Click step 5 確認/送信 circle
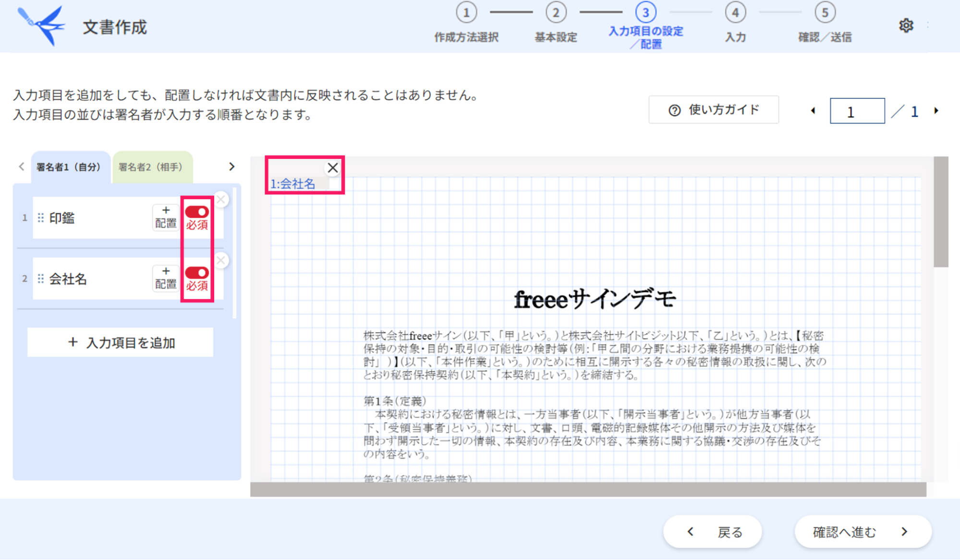The height and width of the screenshot is (560, 960). pos(825,12)
